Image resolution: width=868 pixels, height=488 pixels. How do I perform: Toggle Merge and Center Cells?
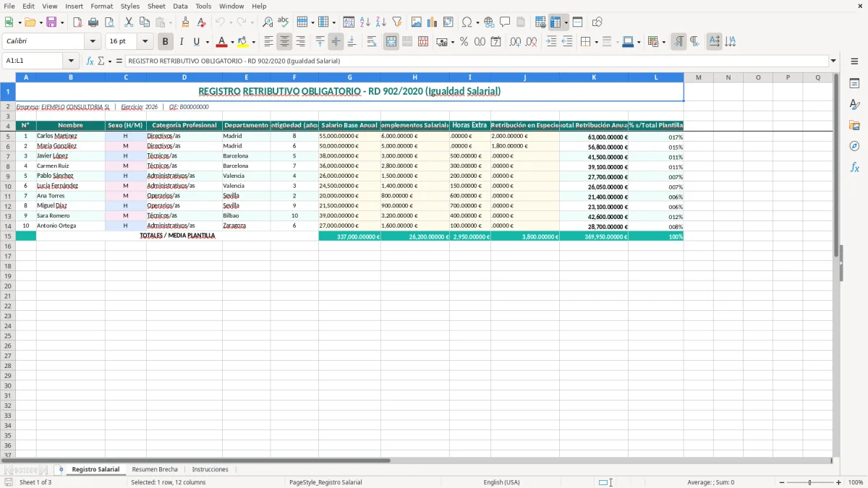[x=391, y=42]
